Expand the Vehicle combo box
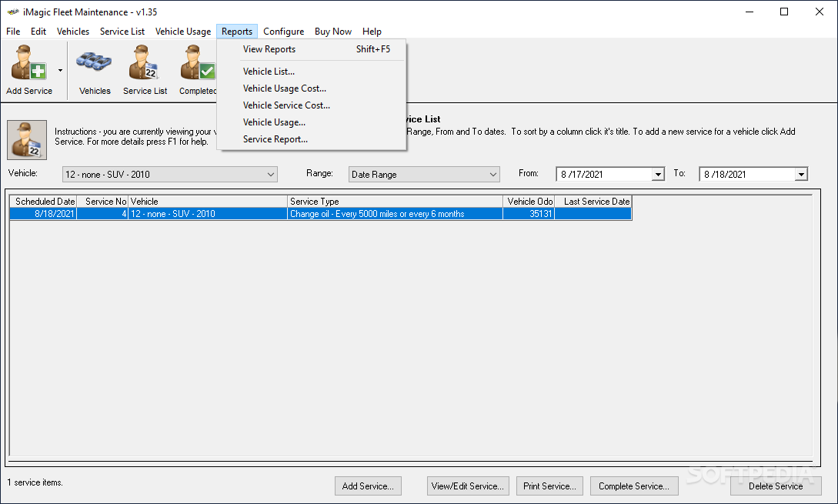The width and height of the screenshot is (838, 504). tap(270, 175)
